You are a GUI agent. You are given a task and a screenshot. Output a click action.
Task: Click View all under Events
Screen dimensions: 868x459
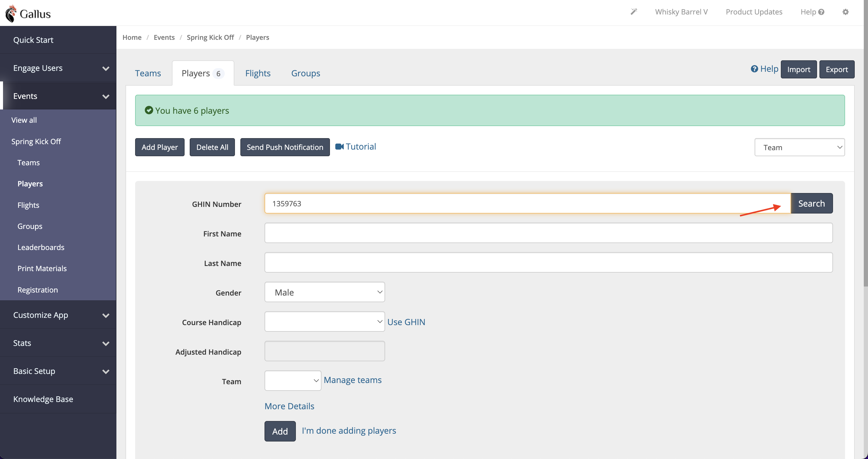24,120
